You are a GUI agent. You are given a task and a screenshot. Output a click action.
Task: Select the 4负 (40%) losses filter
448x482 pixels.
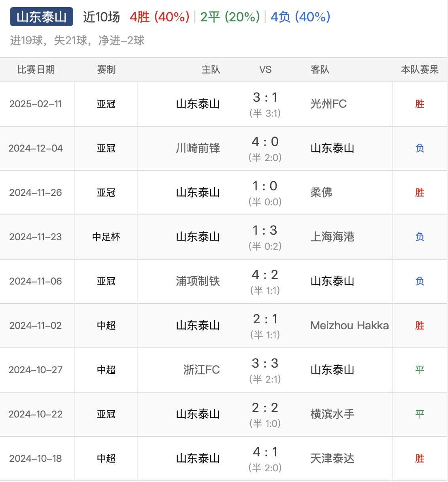[x=300, y=17]
